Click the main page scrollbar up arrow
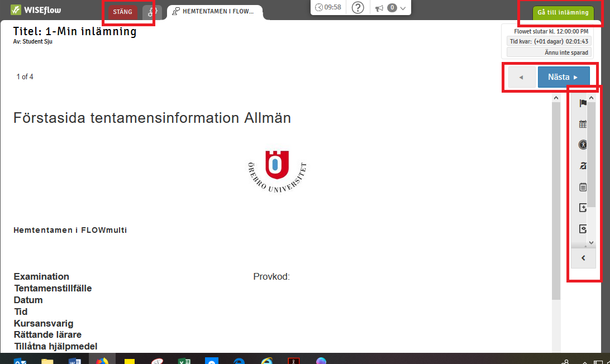This screenshot has height=364, width=610. (556, 98)
